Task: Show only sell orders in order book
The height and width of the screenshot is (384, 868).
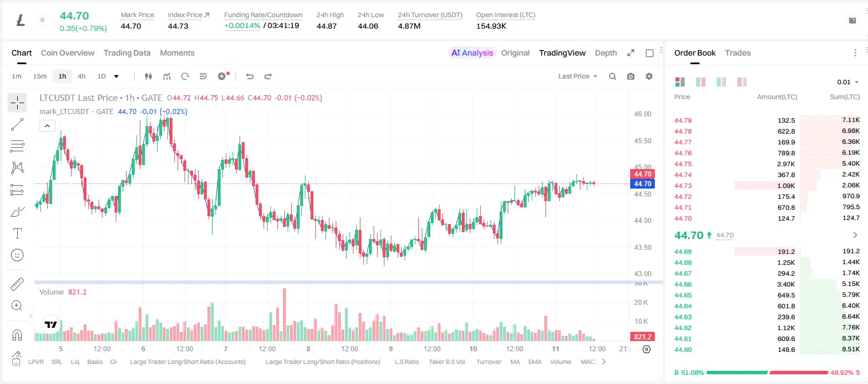Action: tap(741, 82)
